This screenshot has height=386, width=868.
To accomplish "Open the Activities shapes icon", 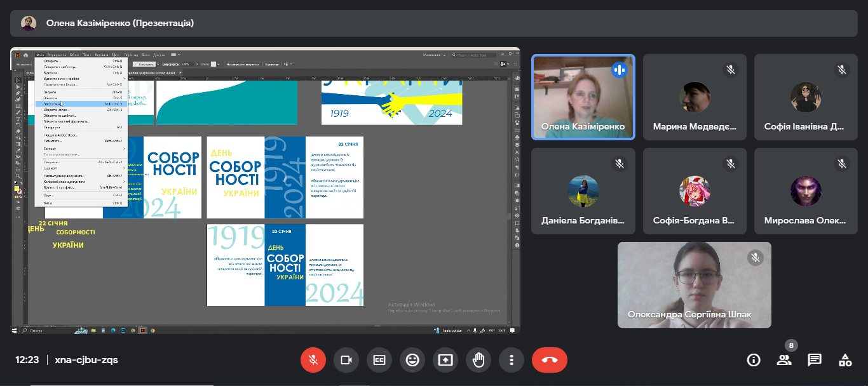I will [x=845, y=360].
